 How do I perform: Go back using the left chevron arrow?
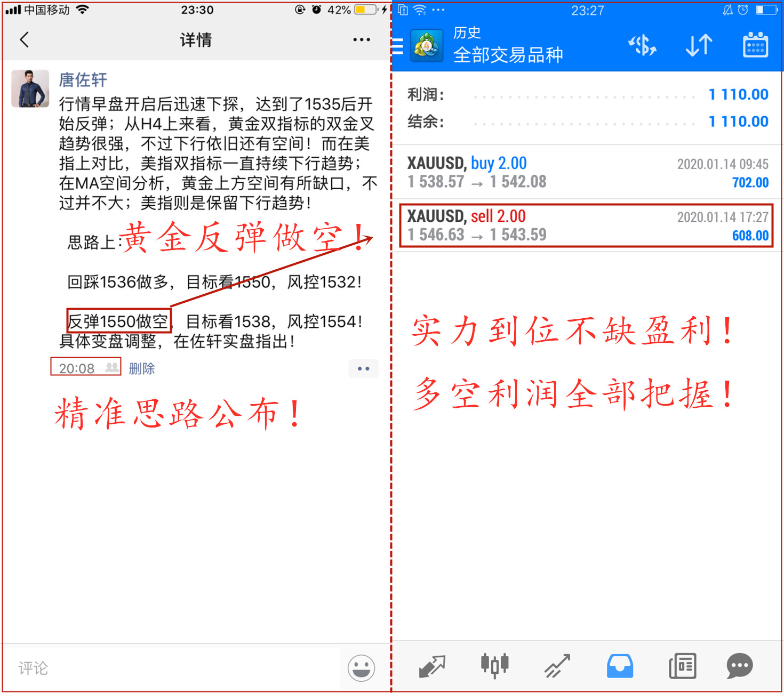pos(24,39)
